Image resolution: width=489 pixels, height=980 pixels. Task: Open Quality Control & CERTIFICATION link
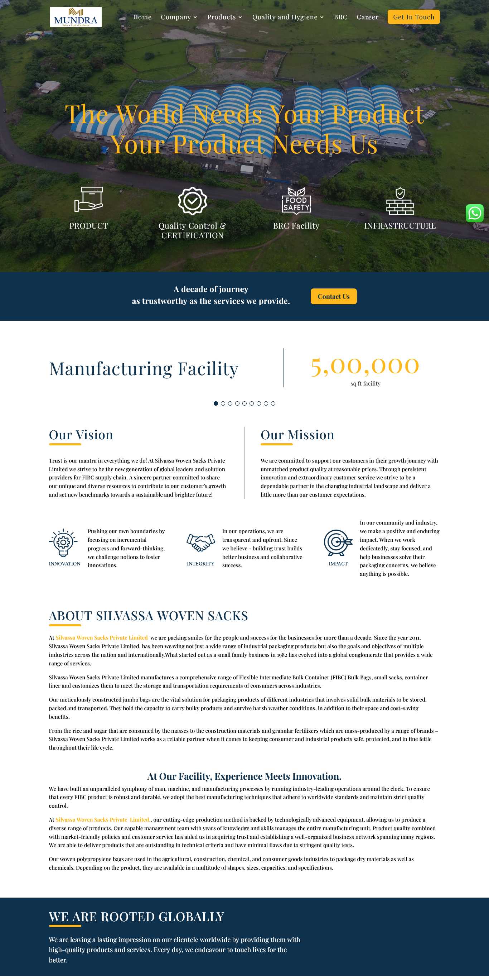pos(192,230)
